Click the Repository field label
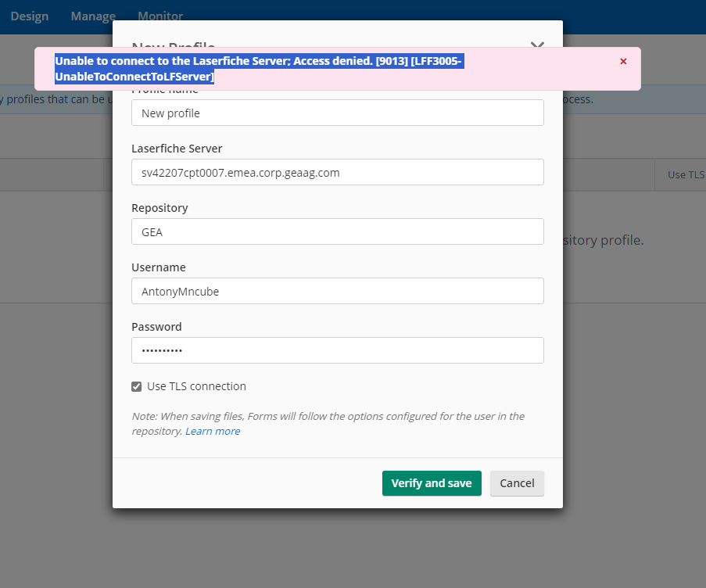 point(159,208)
